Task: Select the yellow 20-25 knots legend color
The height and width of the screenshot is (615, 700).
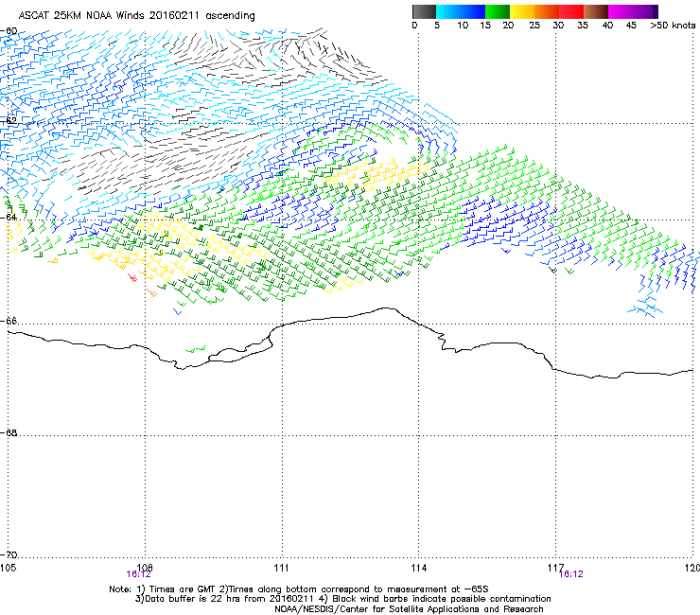Action: pos(522,11)
